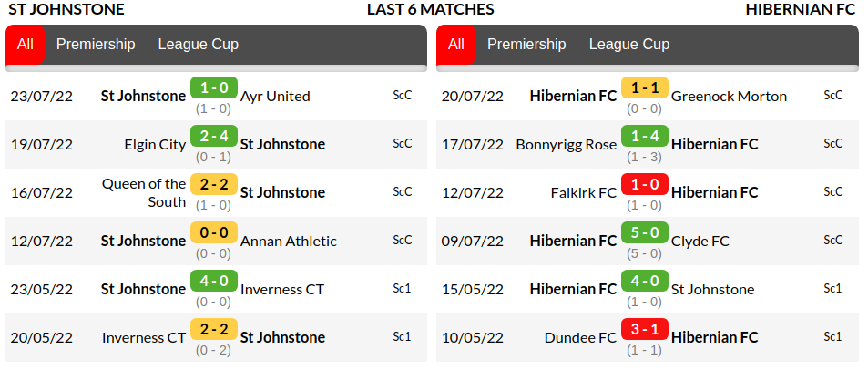Open the red 3 - 1 Dundee score badge
This screenshot has width=868, height=370.
644,330
